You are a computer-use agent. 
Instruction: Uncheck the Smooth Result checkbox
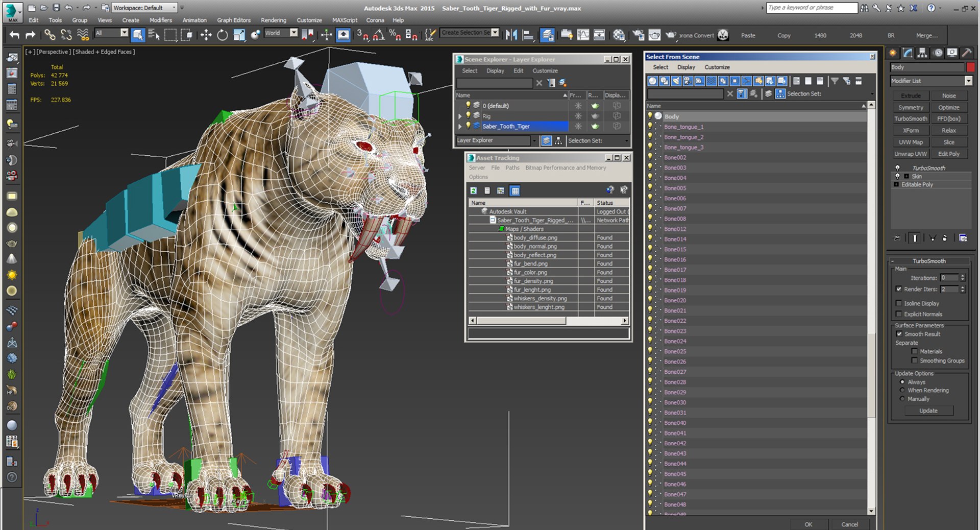899,334
